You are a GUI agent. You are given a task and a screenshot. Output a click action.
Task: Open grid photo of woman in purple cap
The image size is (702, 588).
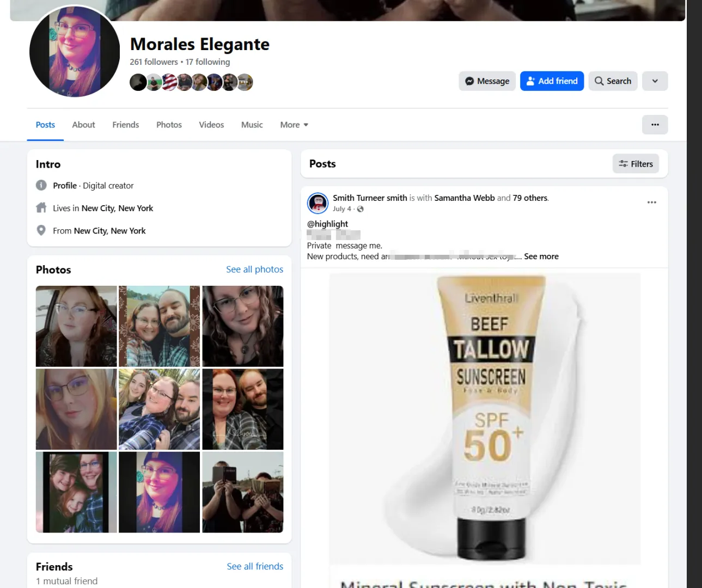coord(159,492)
